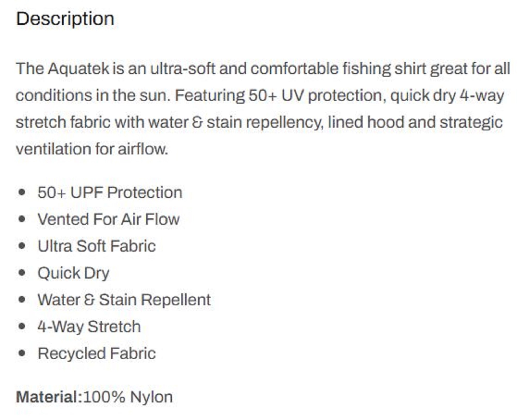
Task: Click the Description heading
Action: (65, 19)
